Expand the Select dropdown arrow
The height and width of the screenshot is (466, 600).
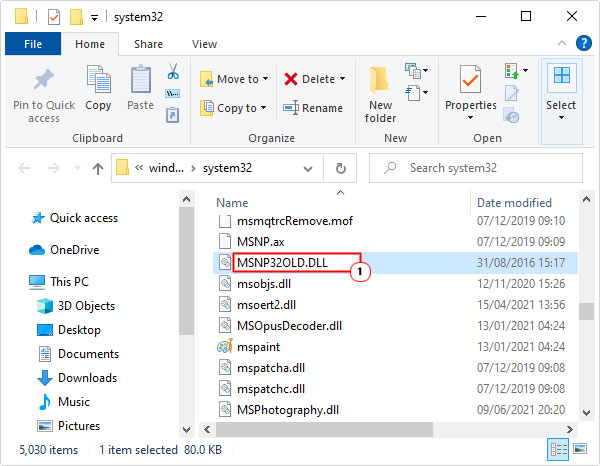(x=561, y=118)
